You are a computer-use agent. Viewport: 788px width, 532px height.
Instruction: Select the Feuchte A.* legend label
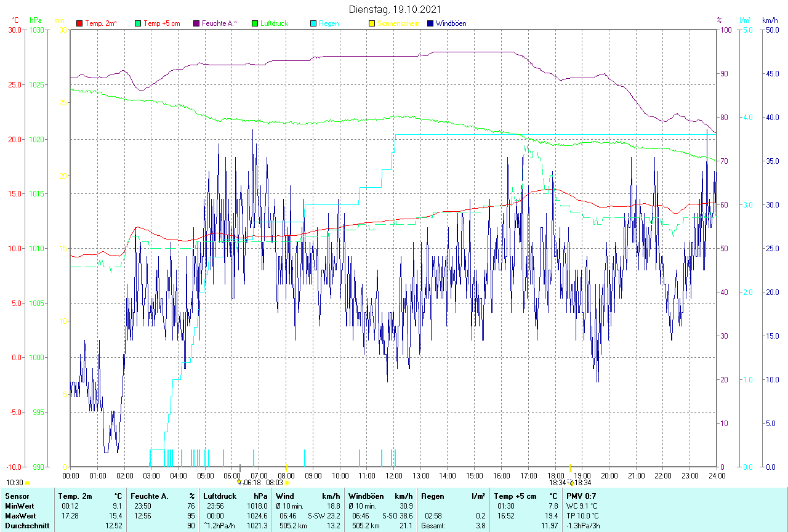click(220, 23)
